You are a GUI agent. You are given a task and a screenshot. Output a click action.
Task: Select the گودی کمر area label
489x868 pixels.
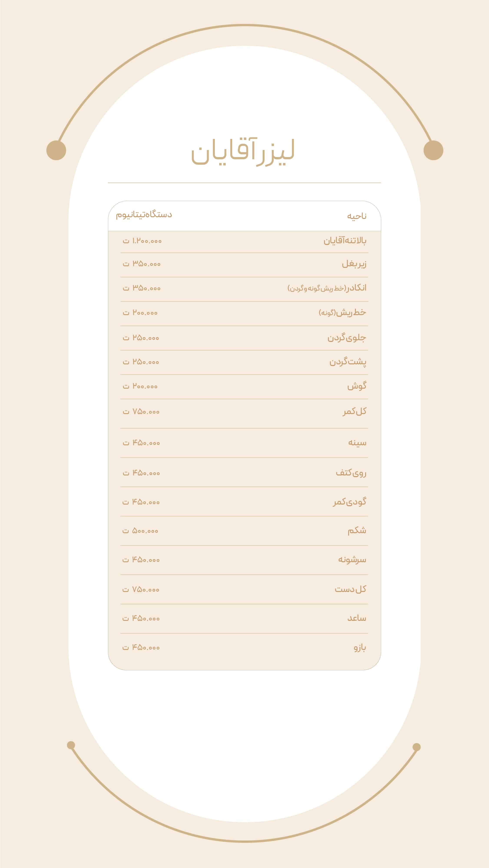(x=349, y=502)
